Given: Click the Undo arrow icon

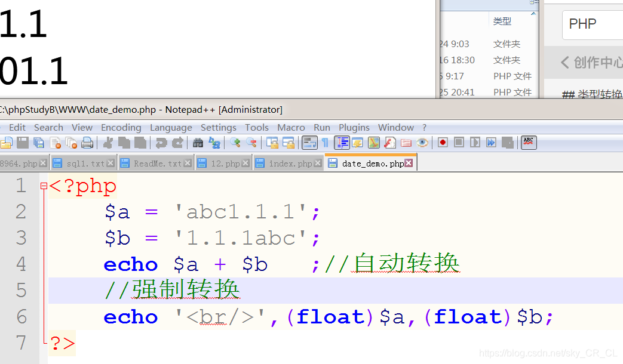Looking at the screenshot, I should click(161, 143).
